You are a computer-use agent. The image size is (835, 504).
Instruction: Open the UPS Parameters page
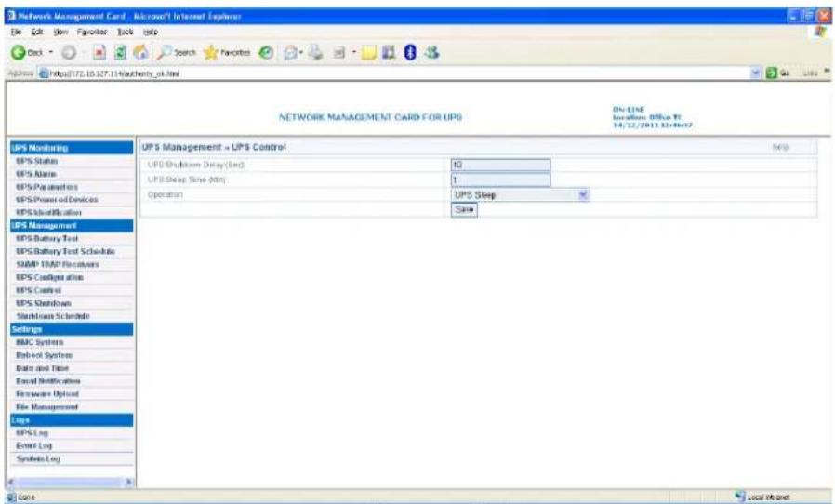click(46, 187)
